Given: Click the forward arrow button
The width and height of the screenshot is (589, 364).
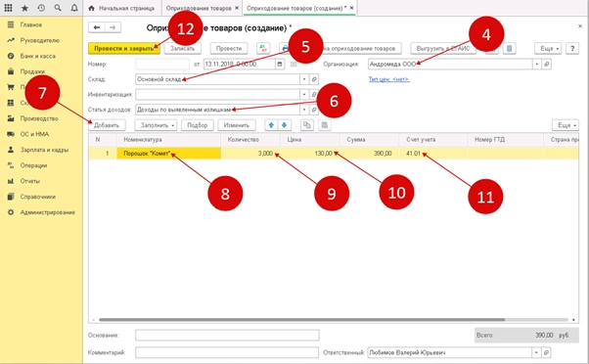Looking at the screenshot, I should click(113, 27).
